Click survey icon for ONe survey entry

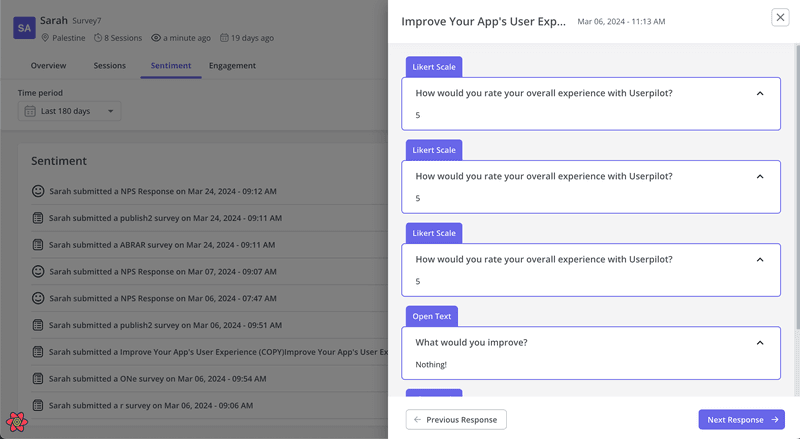click(x=38, y=379)
